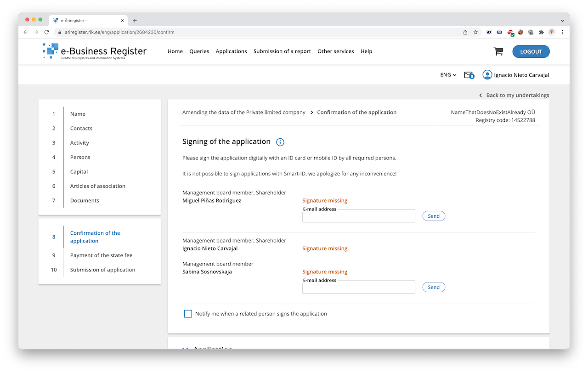Click the e-Business Register logo
This screenshot has width=588, height=373.
pos(95,51)
